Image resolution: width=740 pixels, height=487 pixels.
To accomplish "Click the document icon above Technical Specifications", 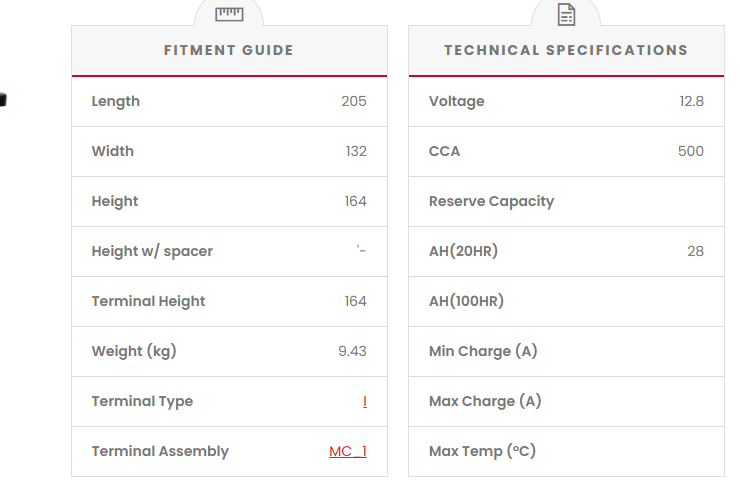I will pyautogui.click(x=566, y=14).
